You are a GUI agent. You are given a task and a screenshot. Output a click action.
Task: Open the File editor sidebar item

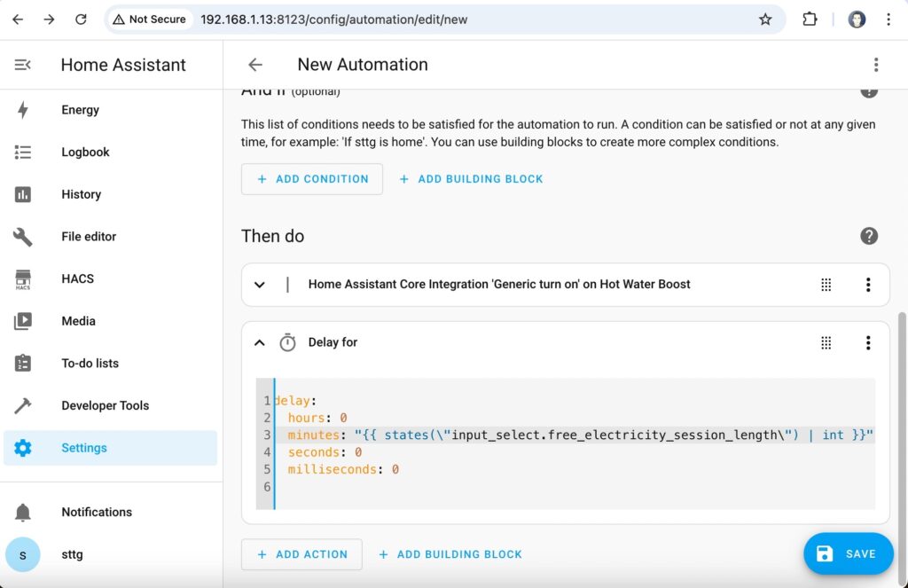click(110, 237)
